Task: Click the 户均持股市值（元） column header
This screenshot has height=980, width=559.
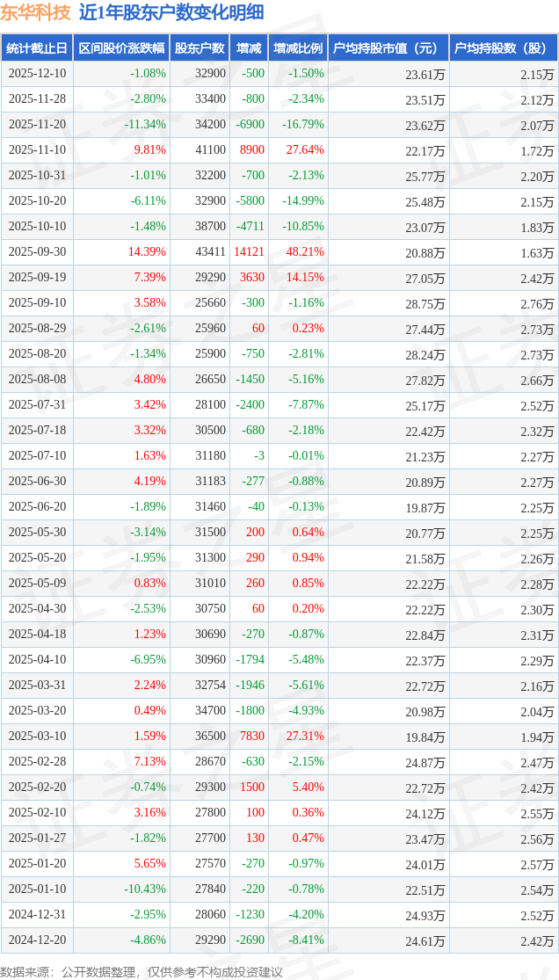Action: (388, 48)
